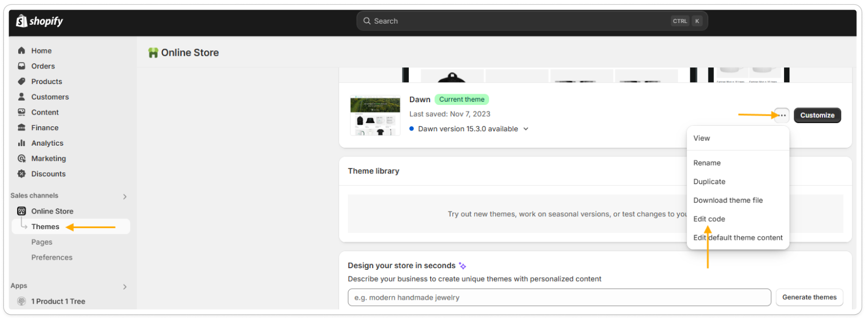This screenshot has width=868, height=318.
Task: Open Pages under Online Store
Action: pyautogui.click(x=42, y=242)
